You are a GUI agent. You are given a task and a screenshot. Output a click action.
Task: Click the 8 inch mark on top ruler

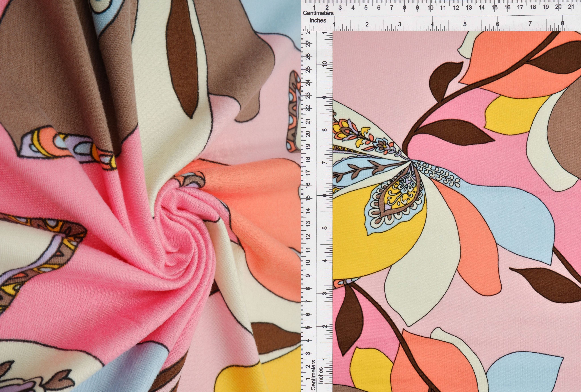click(563, 24)
